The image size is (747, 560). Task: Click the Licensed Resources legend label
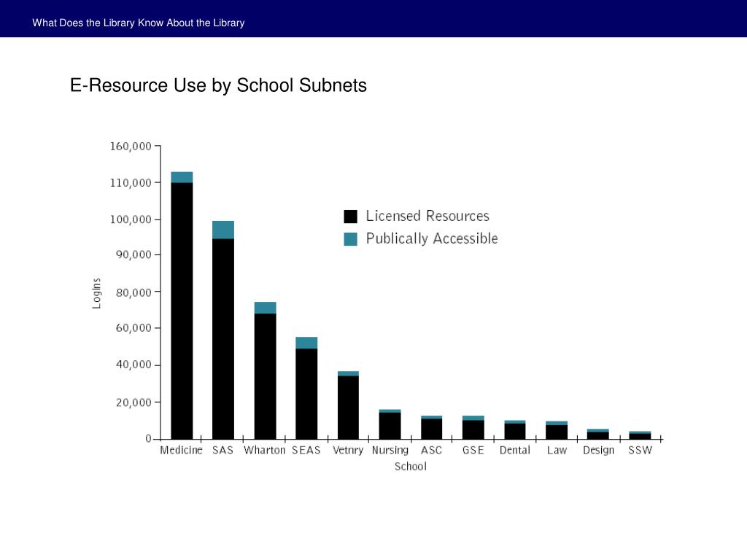(x=427, y=216)
